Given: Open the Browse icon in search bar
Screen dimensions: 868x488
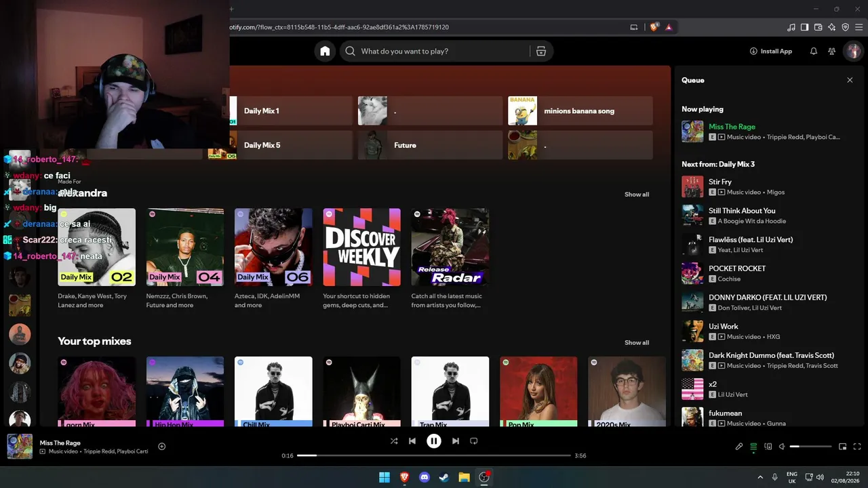Looking at the screenshot, I should 541,51.
